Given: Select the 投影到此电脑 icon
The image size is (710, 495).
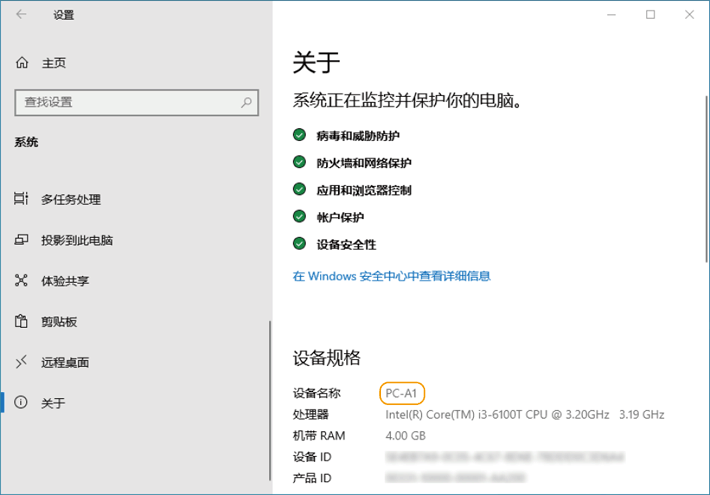Looking at the screenshot, I should 22,240.
